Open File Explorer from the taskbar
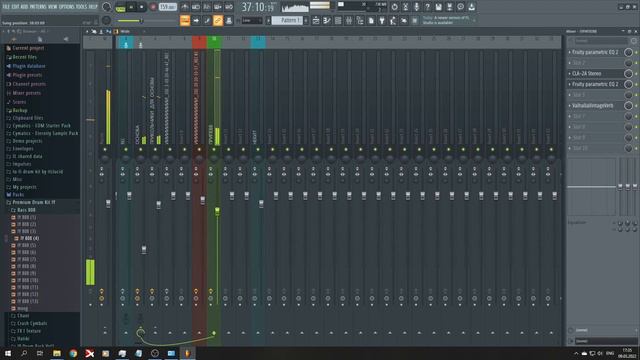The height and width of the screenshot is (360, 640). pos(57,353)
